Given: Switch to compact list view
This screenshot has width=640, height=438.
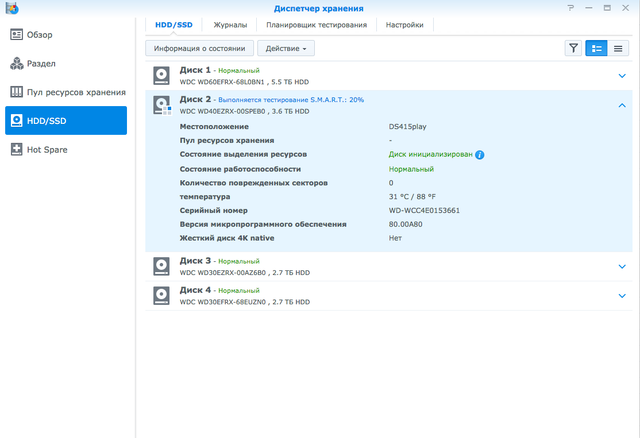Looking at the screenshot, I should pyautogui.click(x=618, y=48).
